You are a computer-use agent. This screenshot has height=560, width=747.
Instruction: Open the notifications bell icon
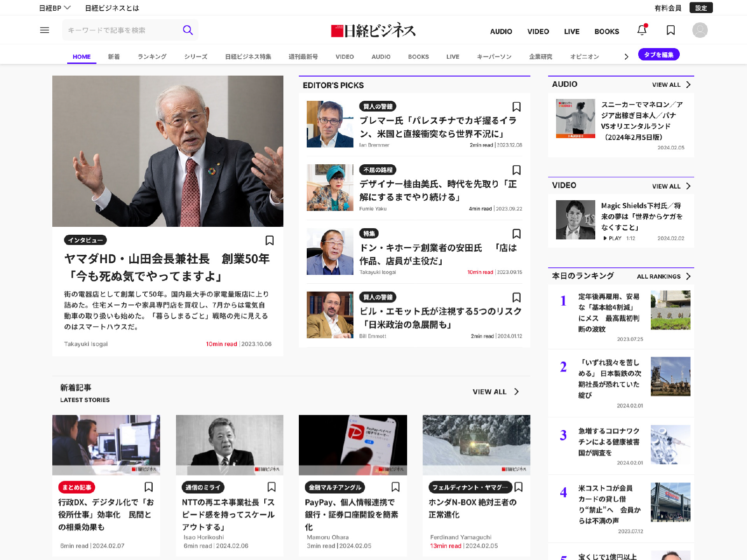coord(642,30)
